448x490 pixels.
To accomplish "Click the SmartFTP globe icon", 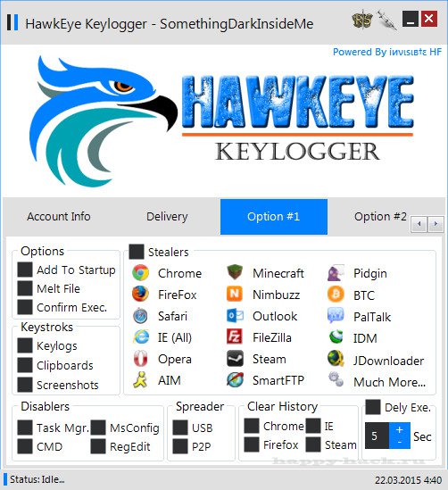I will 235,379.
